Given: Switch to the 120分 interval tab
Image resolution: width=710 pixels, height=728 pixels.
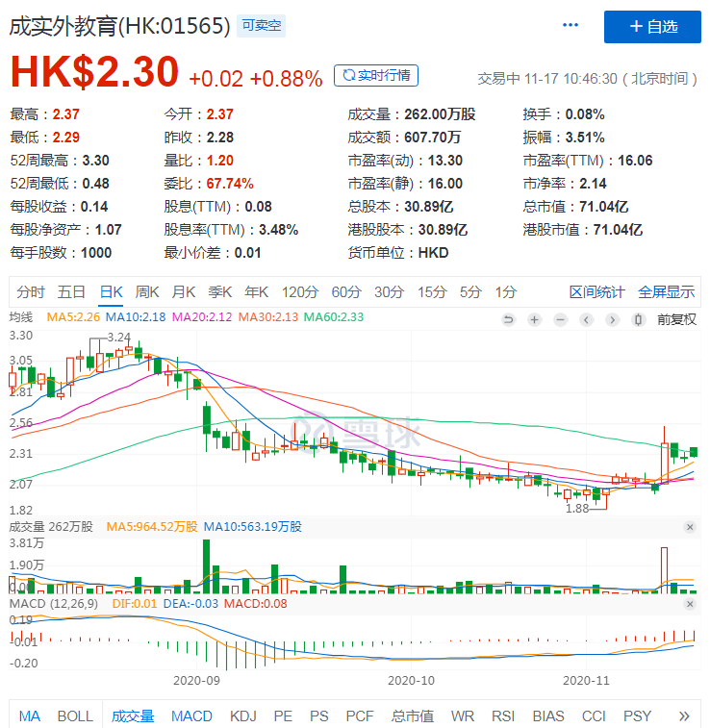Looking at the screenshot, I should pos(300,292).
